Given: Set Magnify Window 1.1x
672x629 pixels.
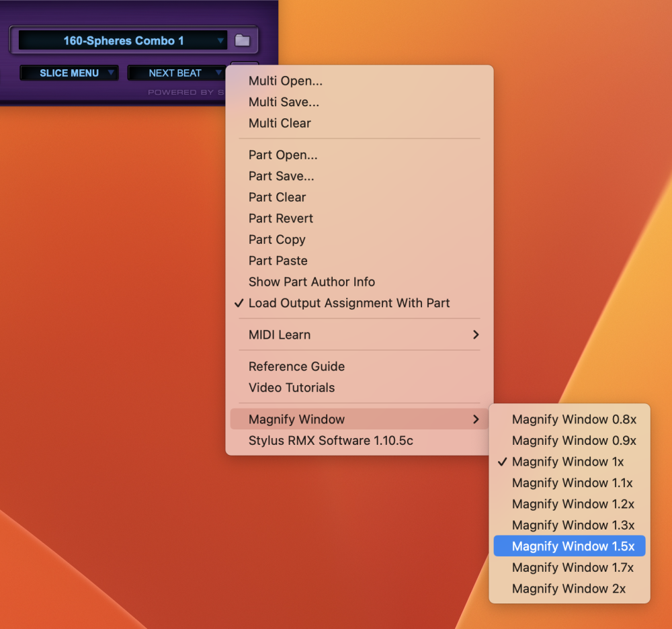Looking at the screenshot, I should 569,483.
